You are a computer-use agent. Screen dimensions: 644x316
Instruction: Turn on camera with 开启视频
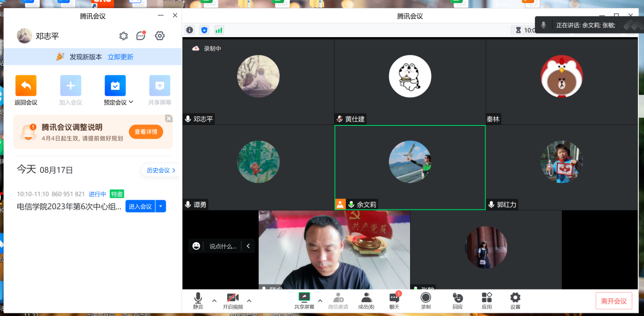[x=233, y=300]
